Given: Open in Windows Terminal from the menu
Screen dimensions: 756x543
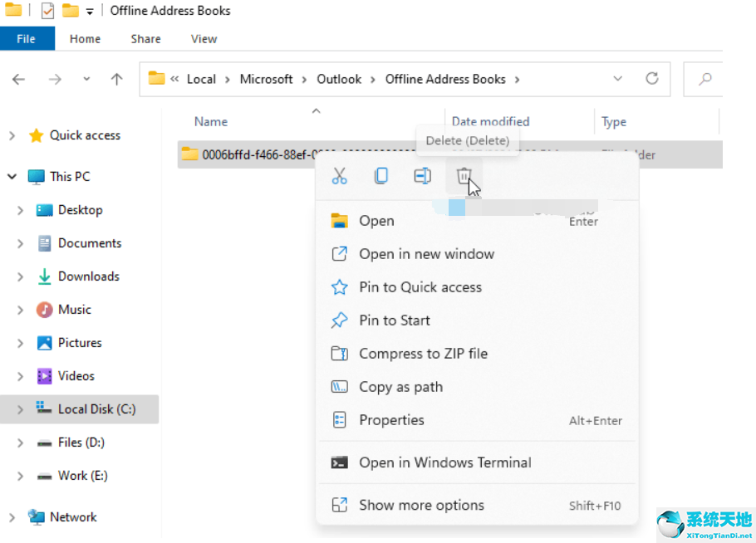Looking at the screenshot, I should point(444,462).
